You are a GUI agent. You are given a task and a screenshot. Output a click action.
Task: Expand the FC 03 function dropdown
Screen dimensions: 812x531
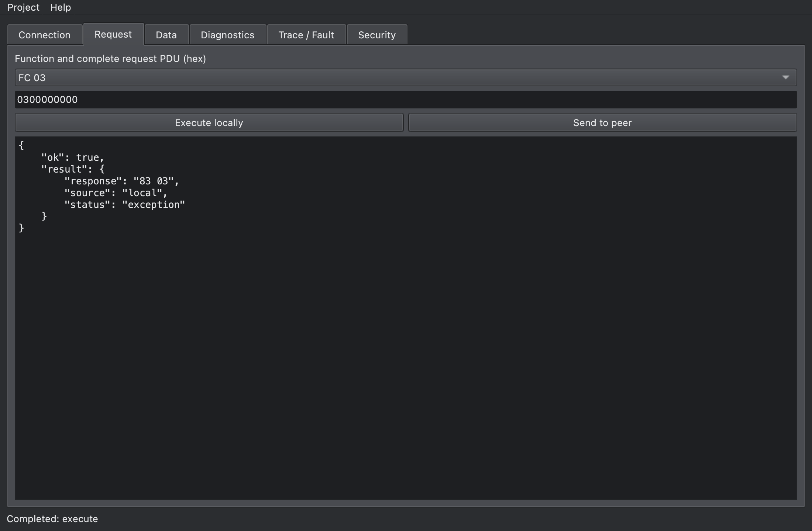(x=406, y=77)
